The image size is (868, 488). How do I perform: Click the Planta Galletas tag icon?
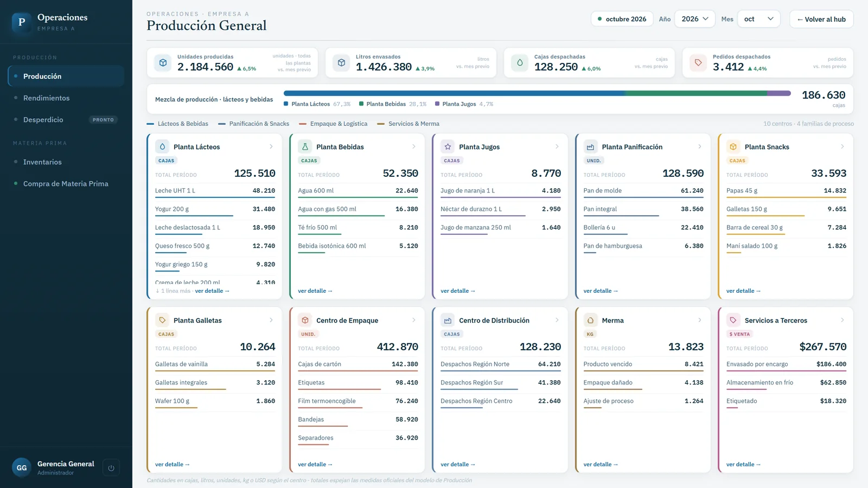click(162, 320)
